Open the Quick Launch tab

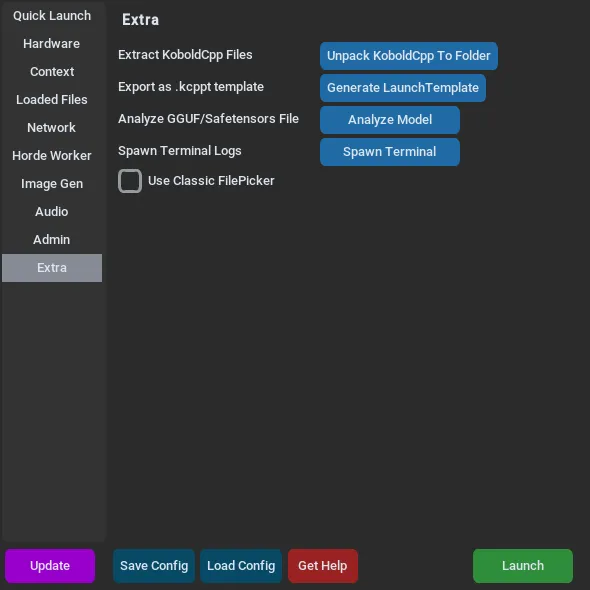52,16
